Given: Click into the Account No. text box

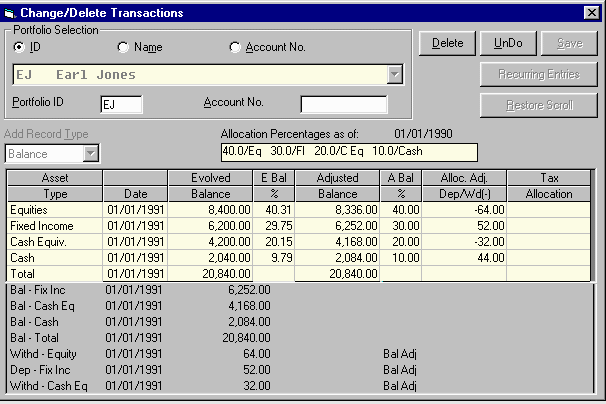Looking at the screenshot, I should tap(343, 104).
